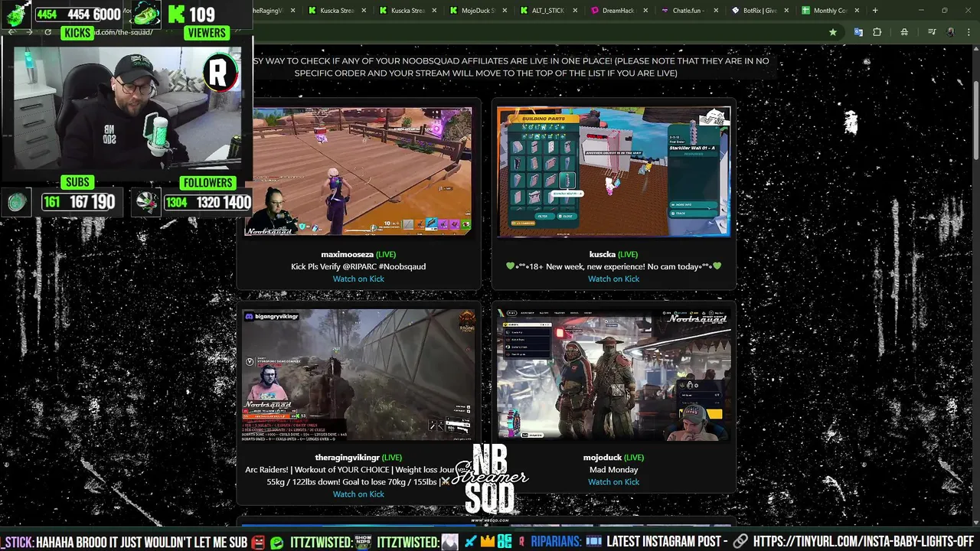The height and width of the screenshot is (551, 980).
Task: Switch to the DreamHack tab
Action: 617,11
